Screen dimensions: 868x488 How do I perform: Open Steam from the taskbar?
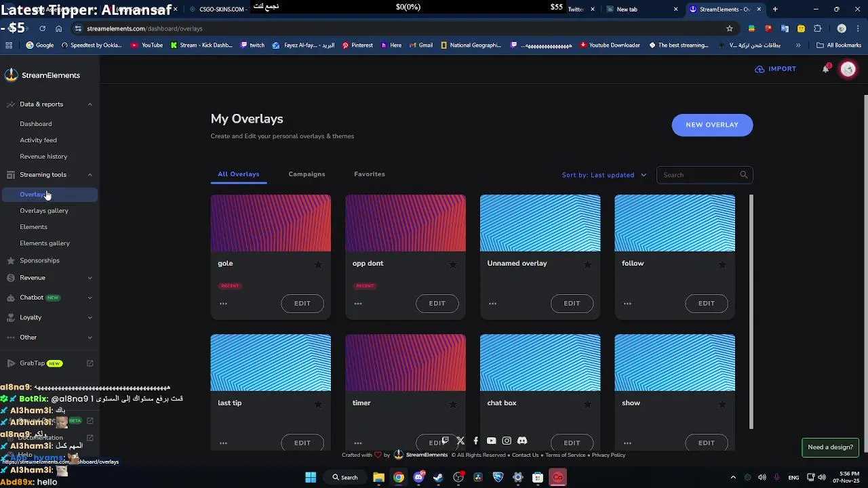tap(438, 477)
